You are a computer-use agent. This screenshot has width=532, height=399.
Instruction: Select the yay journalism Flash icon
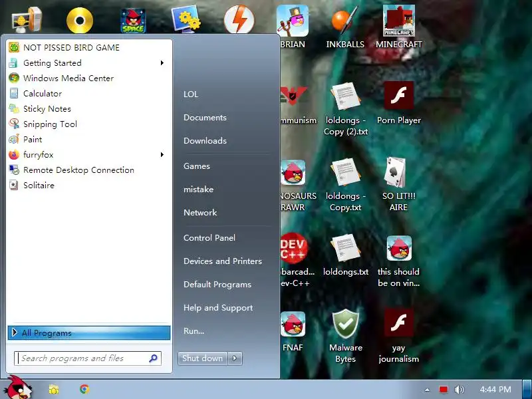pos(398,323)
